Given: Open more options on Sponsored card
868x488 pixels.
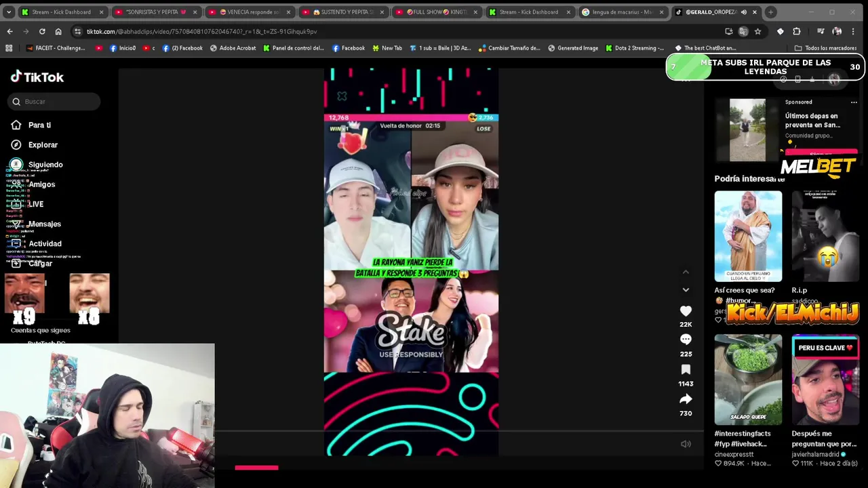Looking at the screenshot, I should coord(854,102).
